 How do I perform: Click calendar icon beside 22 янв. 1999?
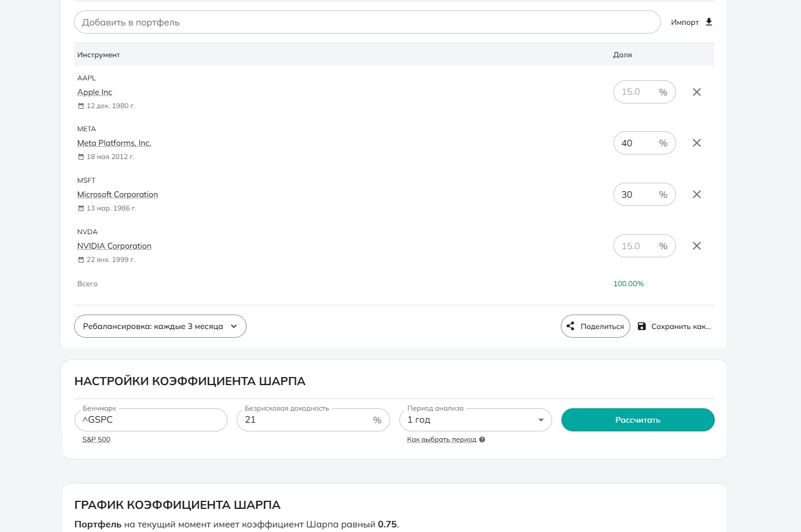[81, 260]
